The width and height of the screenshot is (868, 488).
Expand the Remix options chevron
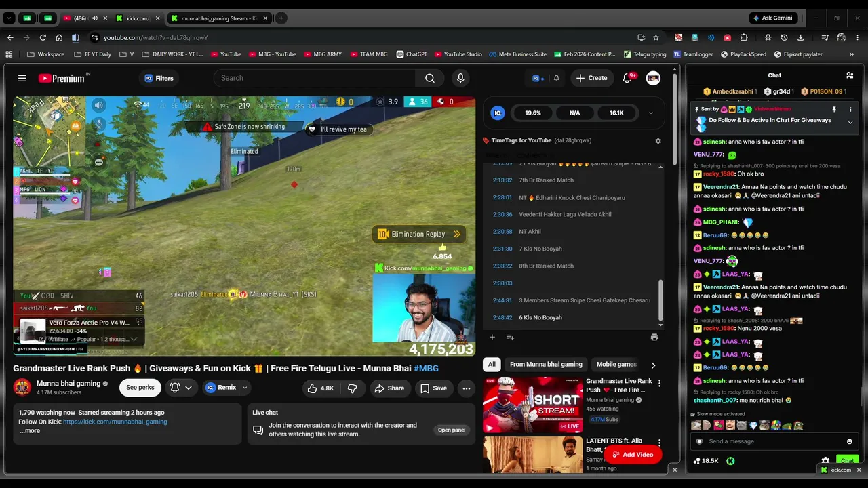pyautogui.click(x=245, y=388)
